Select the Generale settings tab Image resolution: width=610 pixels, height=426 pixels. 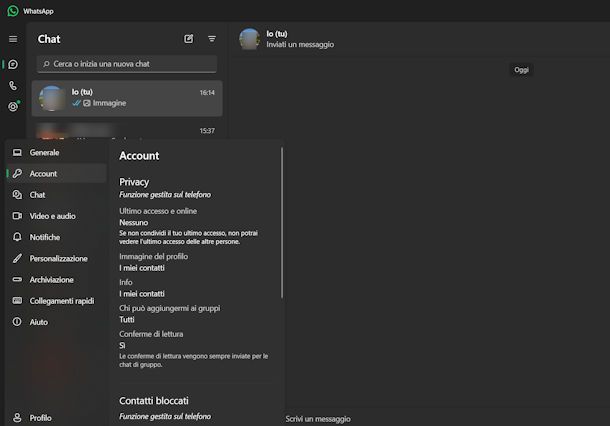click(x=56, y=153)
